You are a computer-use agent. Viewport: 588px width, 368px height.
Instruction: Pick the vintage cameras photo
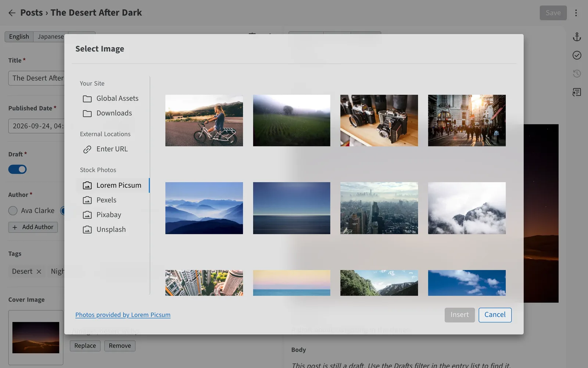[x=379, y=120]
